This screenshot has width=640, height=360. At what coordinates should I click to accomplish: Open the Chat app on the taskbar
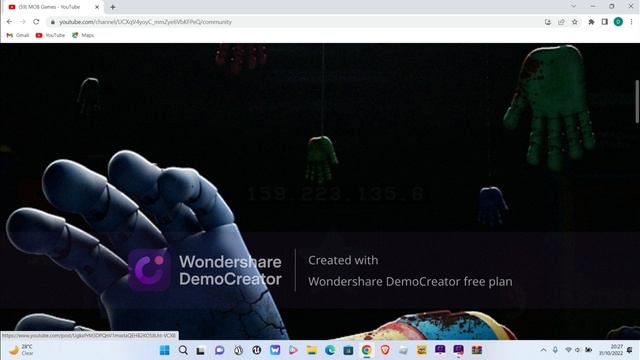[220, 350]
